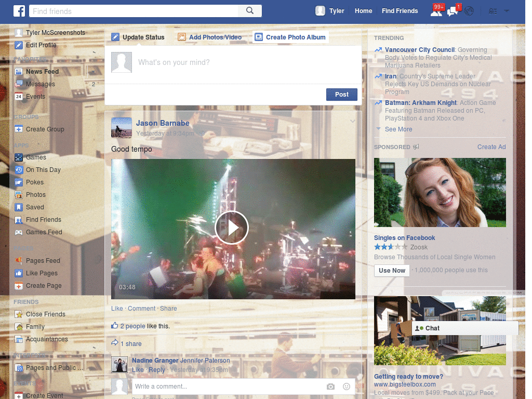Open Close Friends star icon

[19, 314]
